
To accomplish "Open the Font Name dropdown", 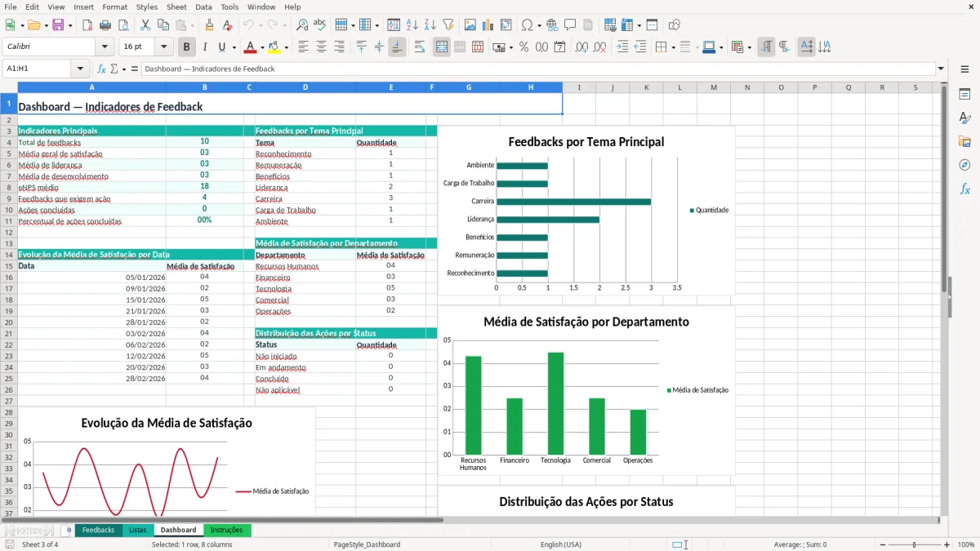I will pyautogui.click(x=104, y=47).
